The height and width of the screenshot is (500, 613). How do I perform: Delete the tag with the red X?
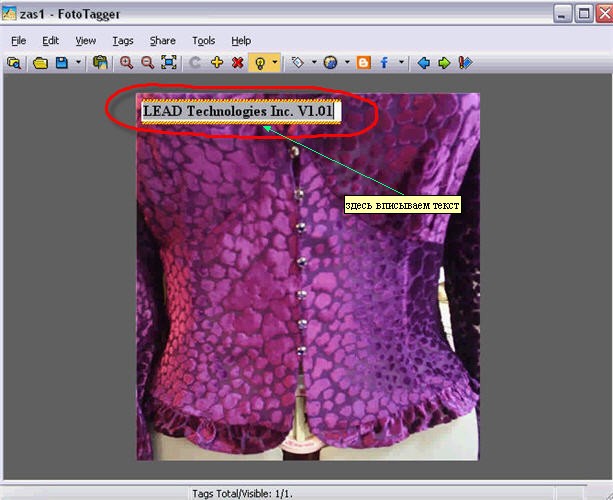coord(237,63)
